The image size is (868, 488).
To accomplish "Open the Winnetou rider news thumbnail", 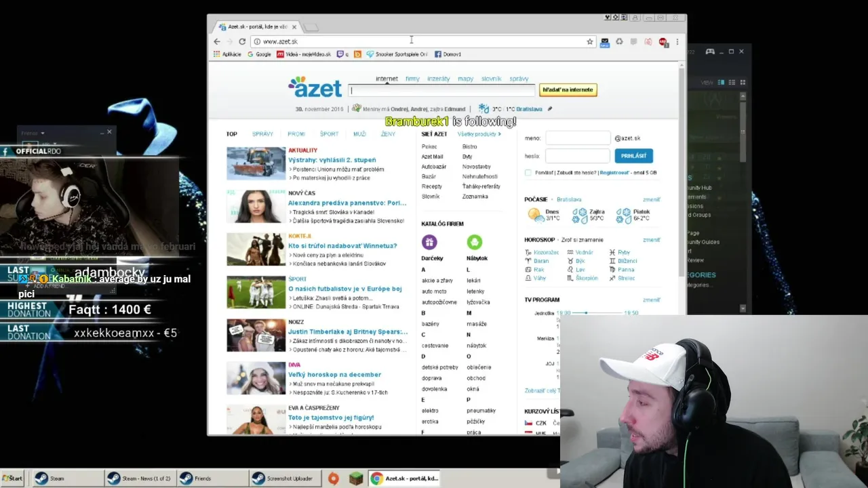I will 256,249.
